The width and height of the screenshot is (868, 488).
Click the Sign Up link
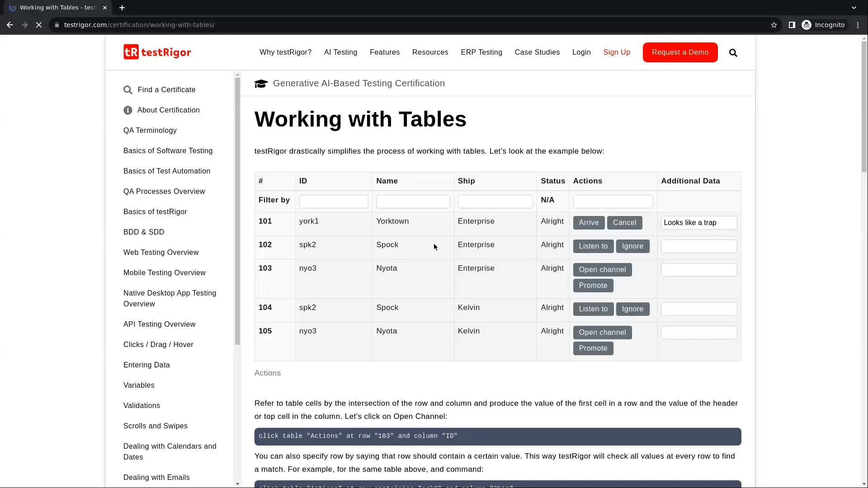[617, 52]
